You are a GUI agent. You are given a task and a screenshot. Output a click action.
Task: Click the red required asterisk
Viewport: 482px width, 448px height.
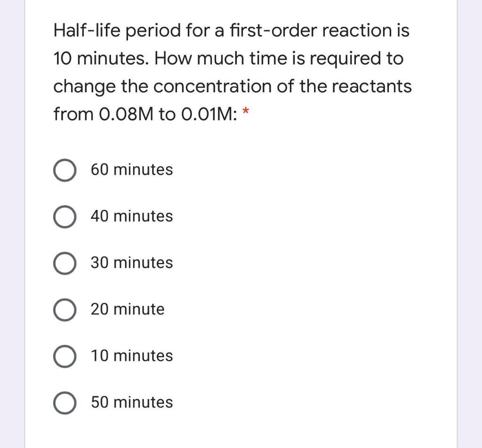click(246, 113)
